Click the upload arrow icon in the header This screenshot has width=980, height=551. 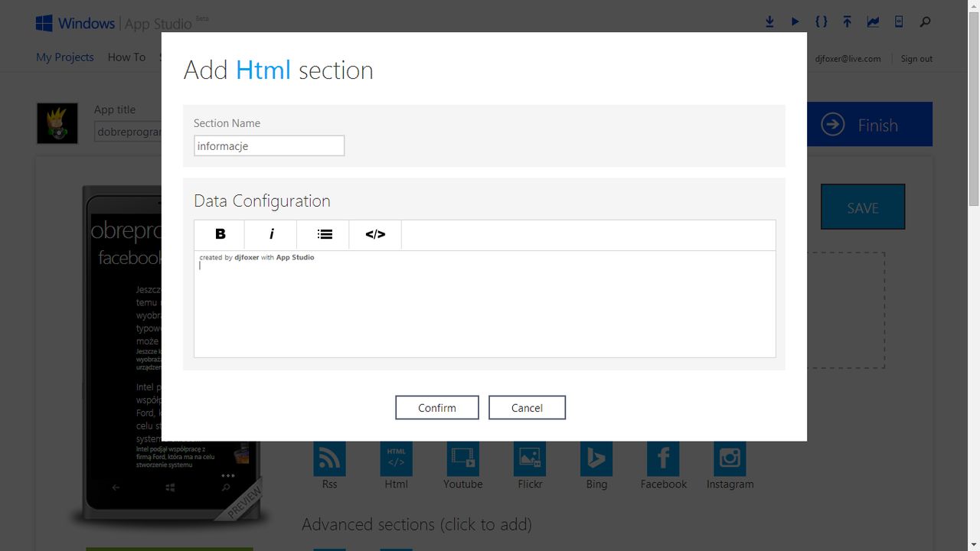847,22
